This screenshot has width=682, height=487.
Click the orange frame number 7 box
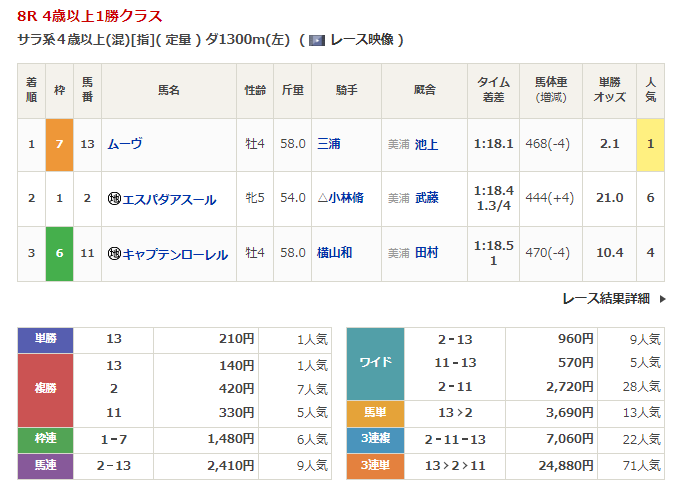pyautogui.click(x=59, y=144)
